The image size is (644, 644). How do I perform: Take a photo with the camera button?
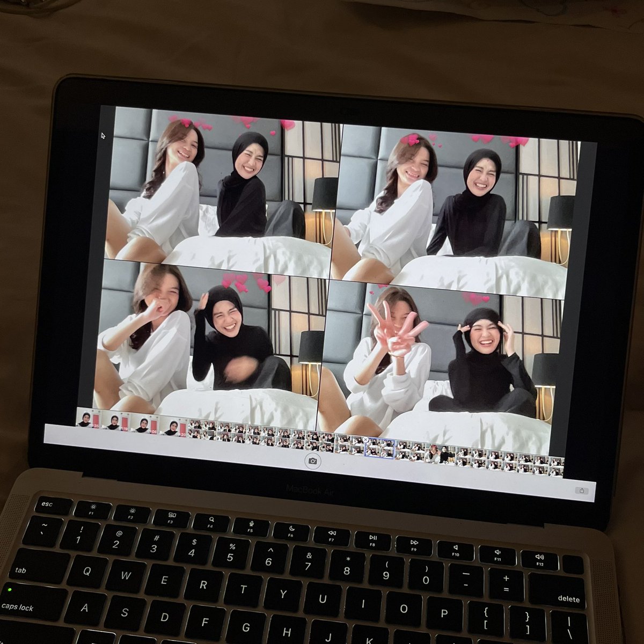pos(312,461)
